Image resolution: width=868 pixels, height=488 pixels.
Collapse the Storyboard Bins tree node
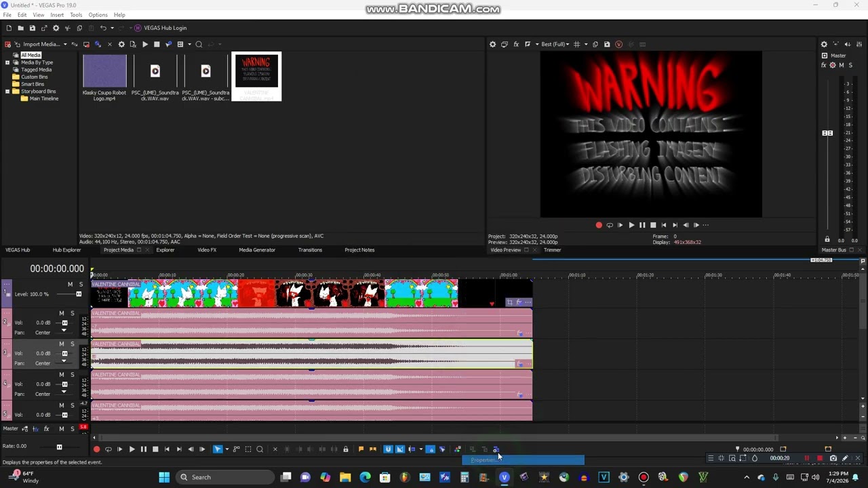tap(7, 91)
